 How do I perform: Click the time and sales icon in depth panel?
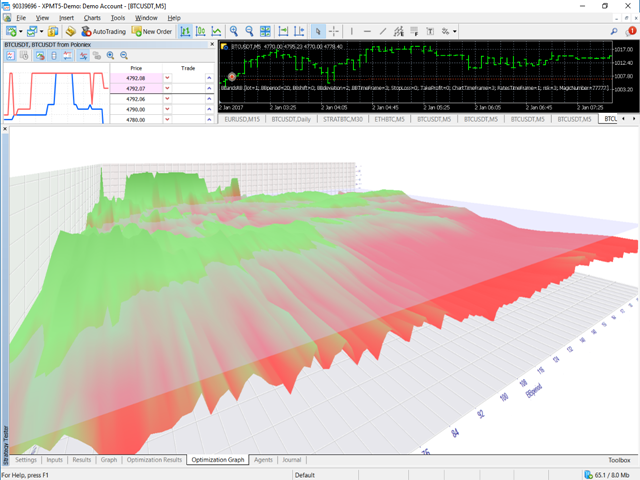(x=24, y=56)
